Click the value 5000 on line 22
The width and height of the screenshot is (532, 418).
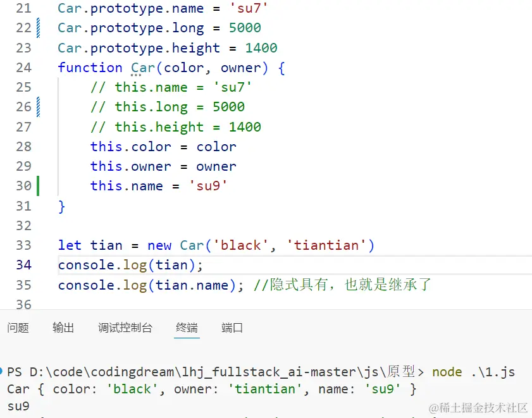pos(245,28)
